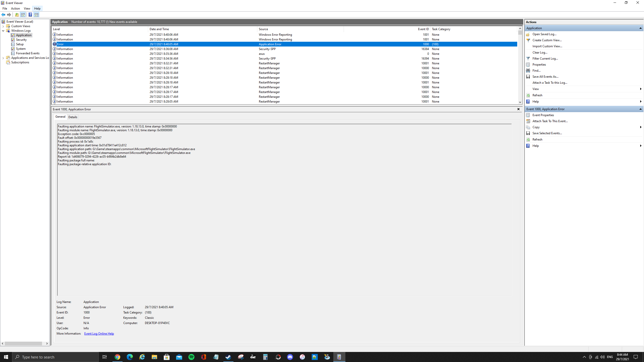644x362 pixels.
Task: Switch to the Details tab
Action: [73, 117]
